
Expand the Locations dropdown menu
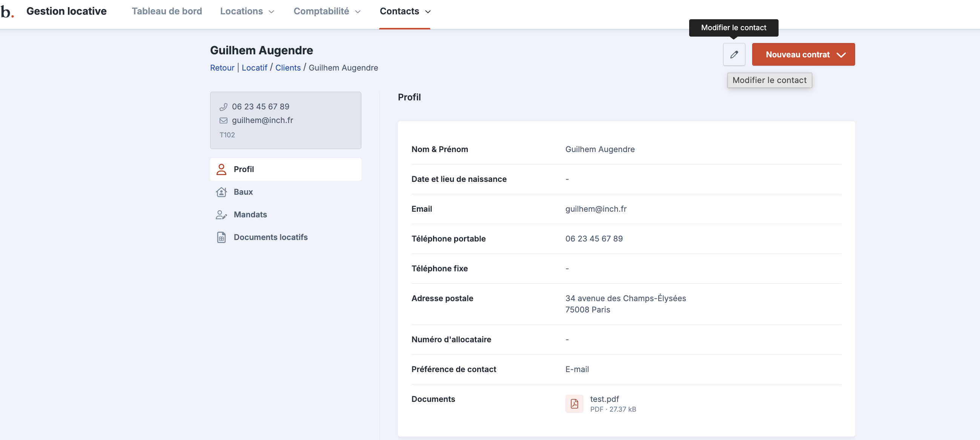247,11
